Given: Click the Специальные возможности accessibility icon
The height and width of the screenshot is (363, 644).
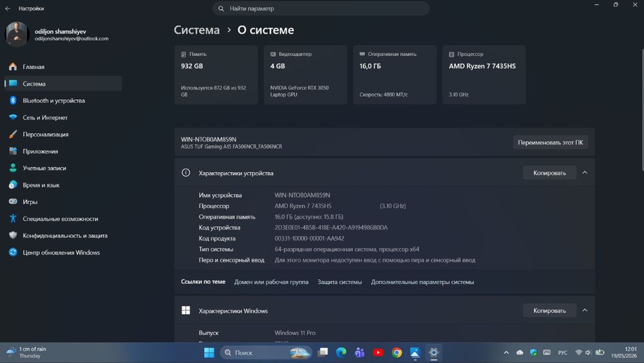Looking at the screenshot, I should (13, 219).
